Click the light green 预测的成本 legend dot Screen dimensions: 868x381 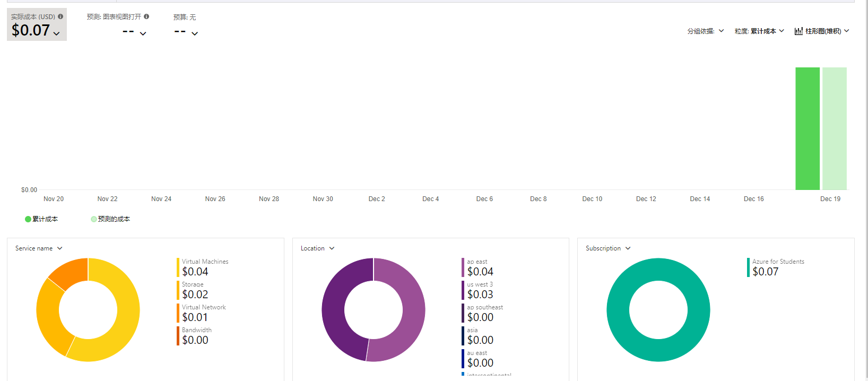[x=94, y=219]
